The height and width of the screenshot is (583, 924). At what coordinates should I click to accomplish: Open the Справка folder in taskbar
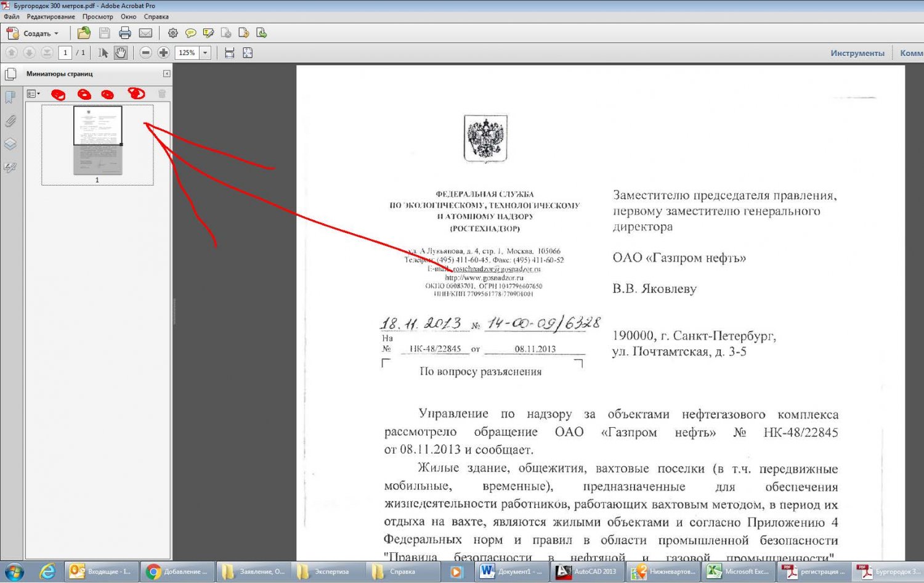click(x=404, y=571)
